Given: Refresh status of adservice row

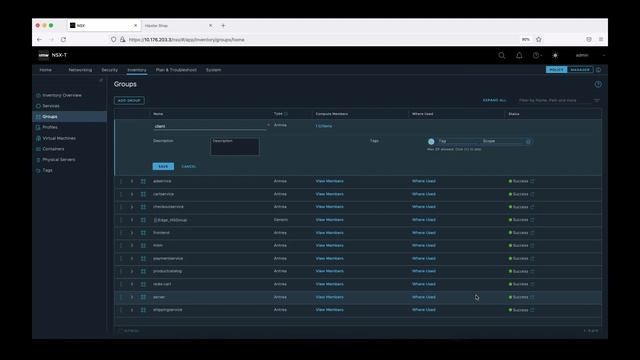Looking at the screenshot, I should [x=532, y=181].
